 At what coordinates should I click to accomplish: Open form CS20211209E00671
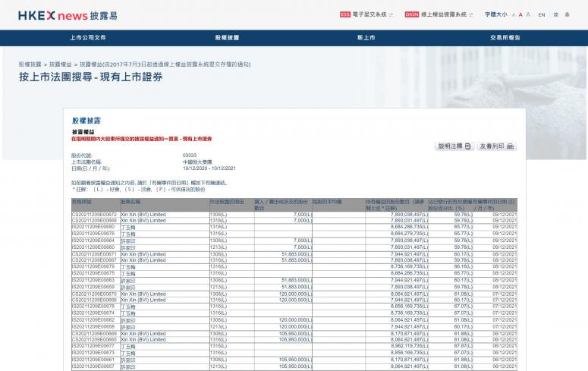pyautogui.click(x=94, y=254)
